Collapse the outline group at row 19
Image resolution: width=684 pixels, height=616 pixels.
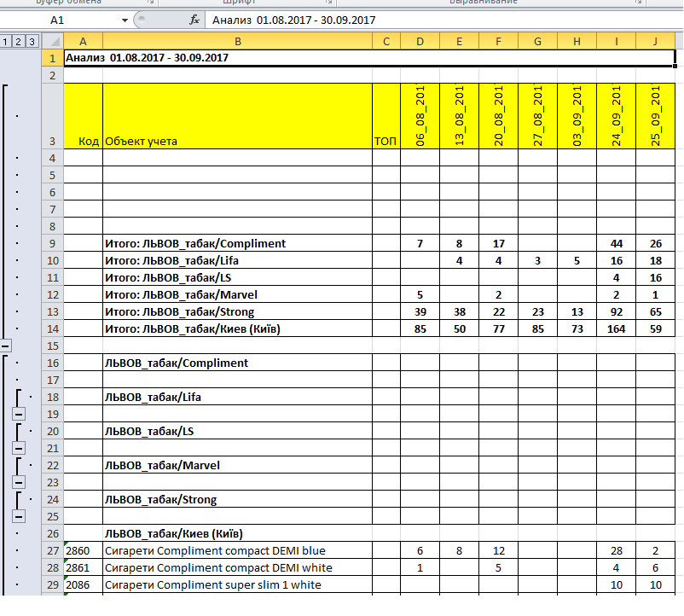tap(19, 414)
